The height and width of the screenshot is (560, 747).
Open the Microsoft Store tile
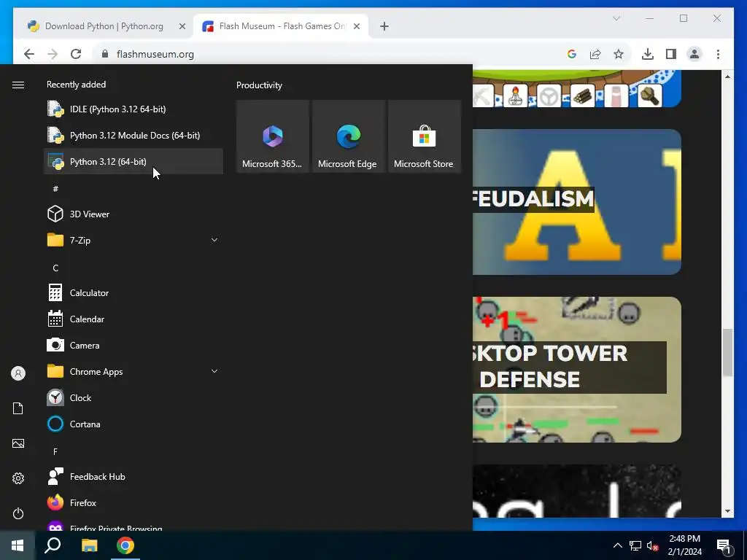click(424, 136)
